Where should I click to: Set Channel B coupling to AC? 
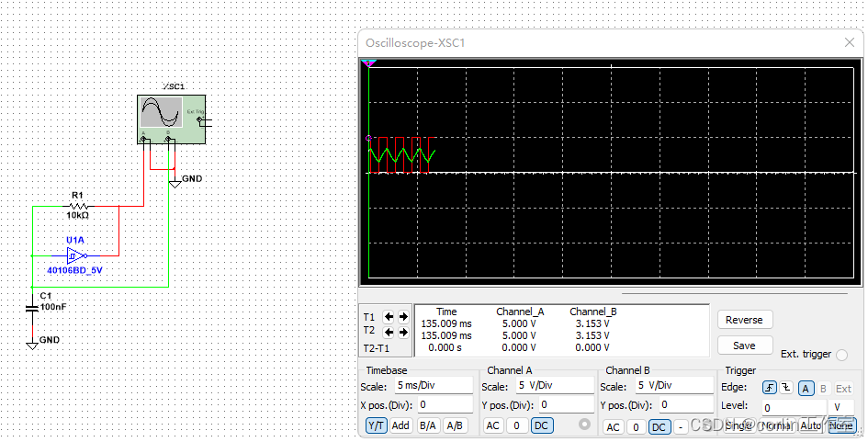pyautogui.click(x=613, y=427)
